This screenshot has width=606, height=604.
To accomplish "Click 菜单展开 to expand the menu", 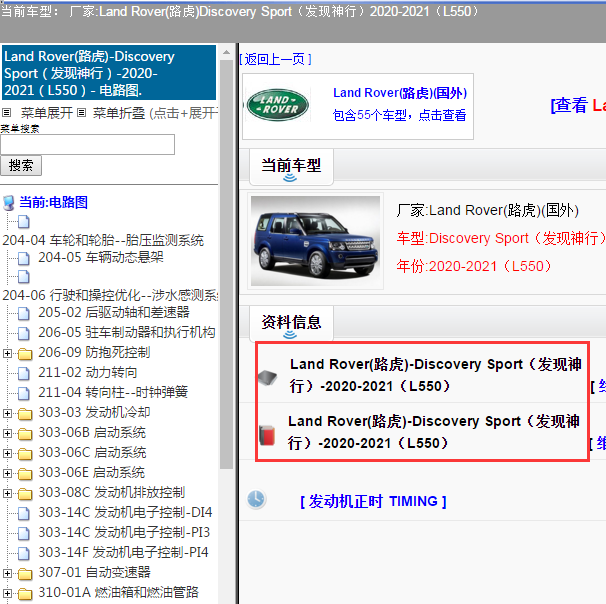I will click(x=46, y=113).
